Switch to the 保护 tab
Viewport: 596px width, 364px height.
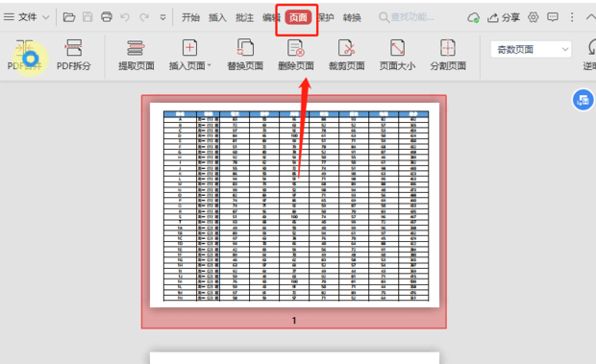[325, 17]
